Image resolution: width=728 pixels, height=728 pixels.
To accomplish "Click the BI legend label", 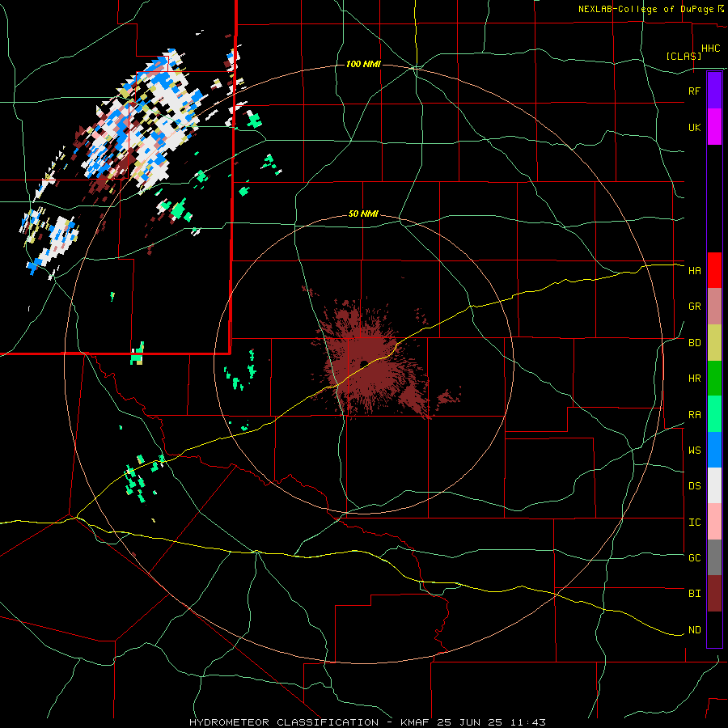I will point(694,594).
